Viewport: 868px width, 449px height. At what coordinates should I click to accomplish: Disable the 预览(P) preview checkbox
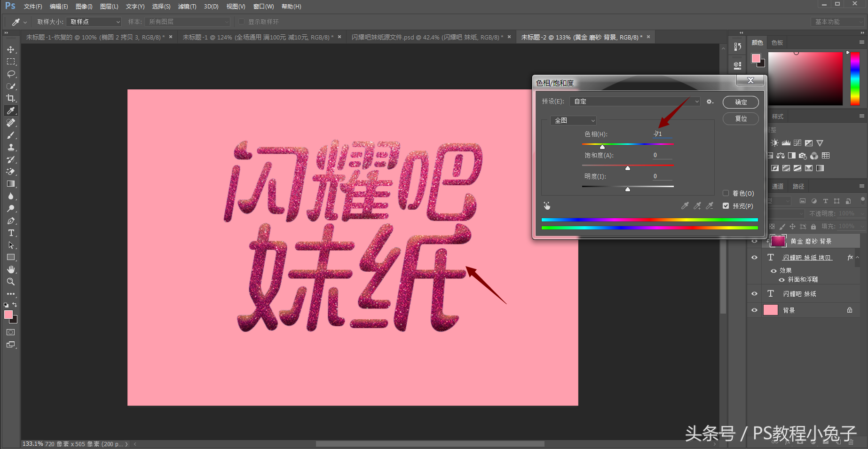[x=726, y=206]
